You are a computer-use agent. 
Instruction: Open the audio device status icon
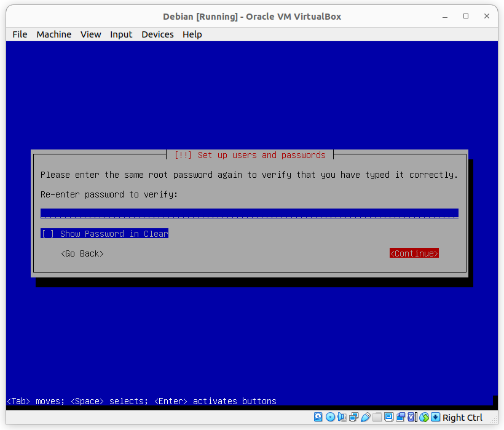click(342, 417)
